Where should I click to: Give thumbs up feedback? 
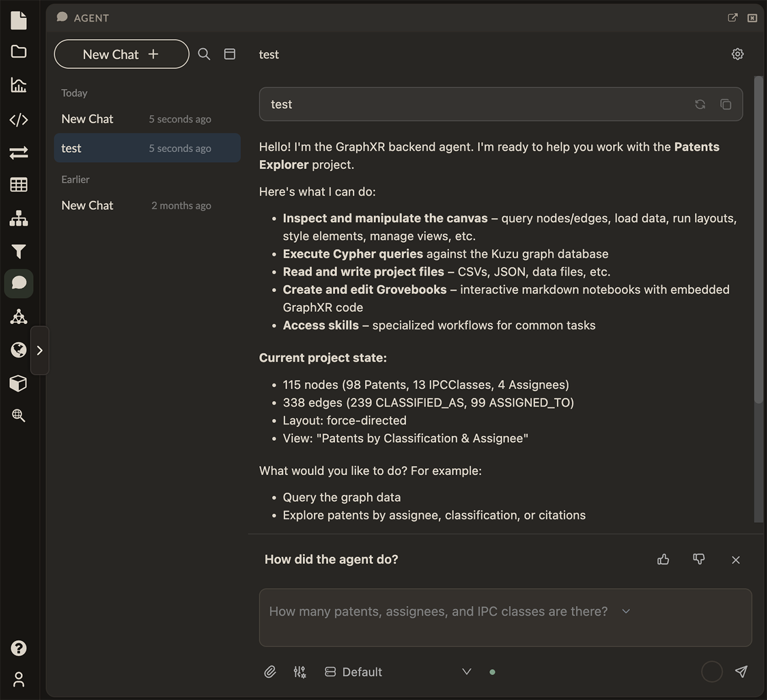tap(663, 559)
